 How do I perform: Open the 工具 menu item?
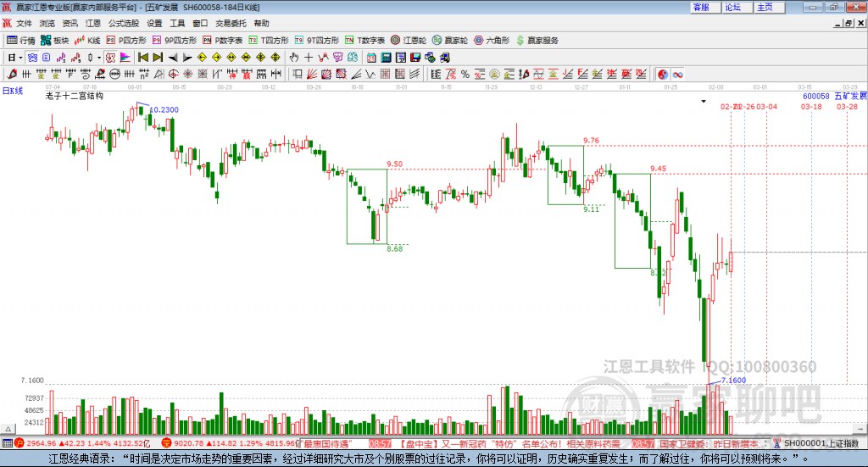(177, 23)
